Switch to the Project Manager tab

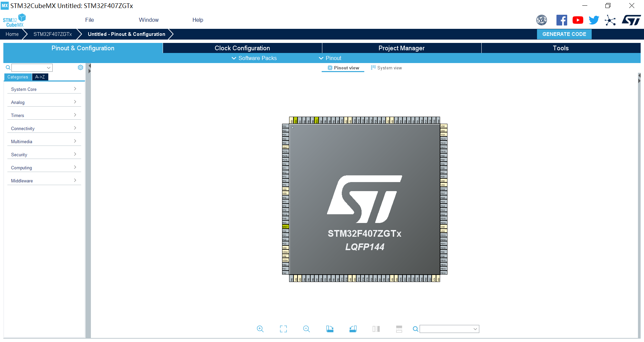pyautogui.click(x=401, y=48)
